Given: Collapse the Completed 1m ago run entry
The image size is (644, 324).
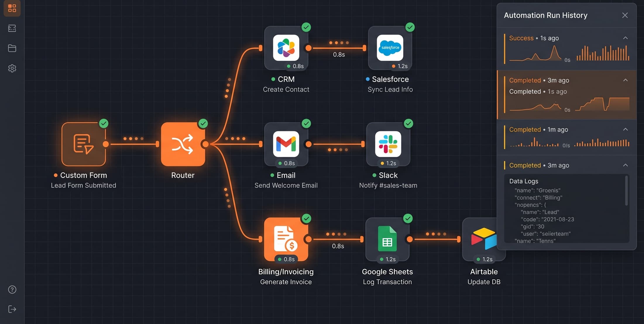Looking at the screenshot, I should 625,129.
